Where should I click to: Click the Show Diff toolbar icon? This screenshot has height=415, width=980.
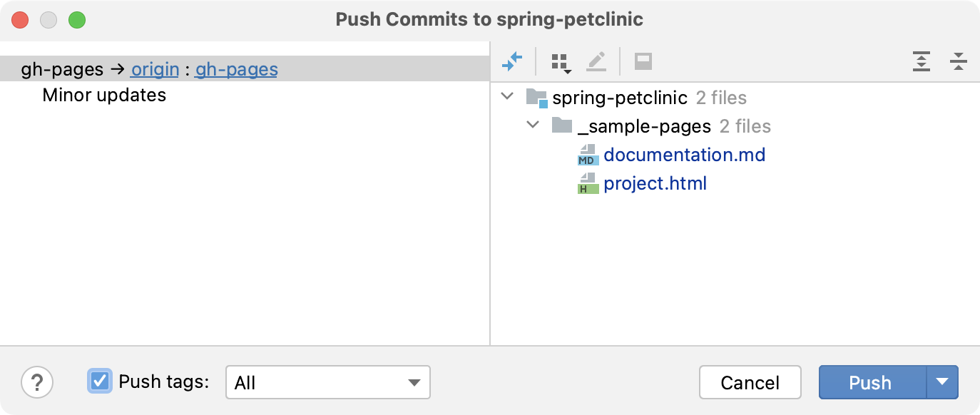512,62
